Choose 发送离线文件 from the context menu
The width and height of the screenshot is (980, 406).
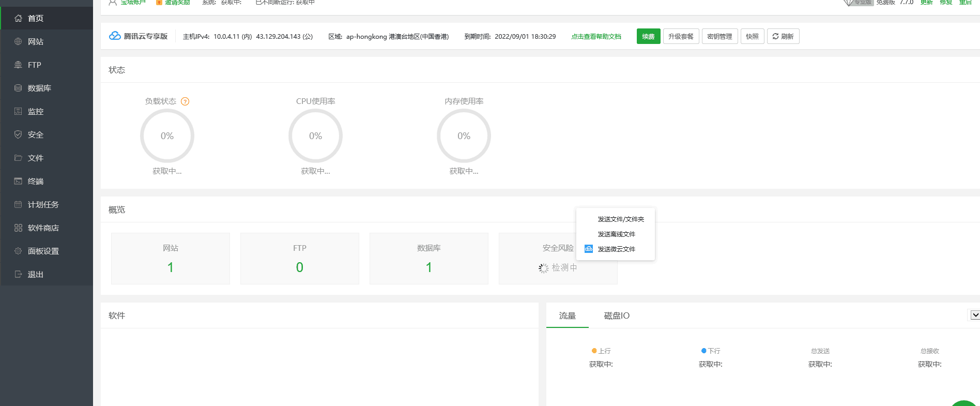click(x=616, y=234)
